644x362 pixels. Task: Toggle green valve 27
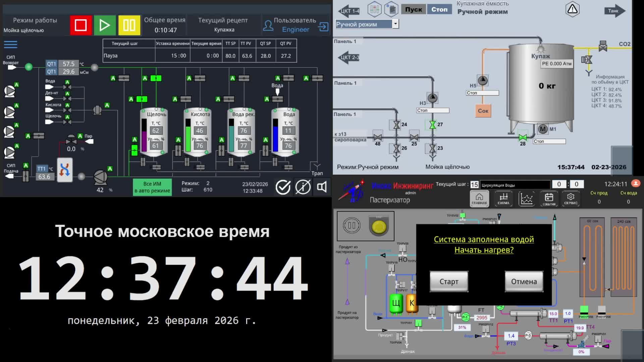[432, 125]
